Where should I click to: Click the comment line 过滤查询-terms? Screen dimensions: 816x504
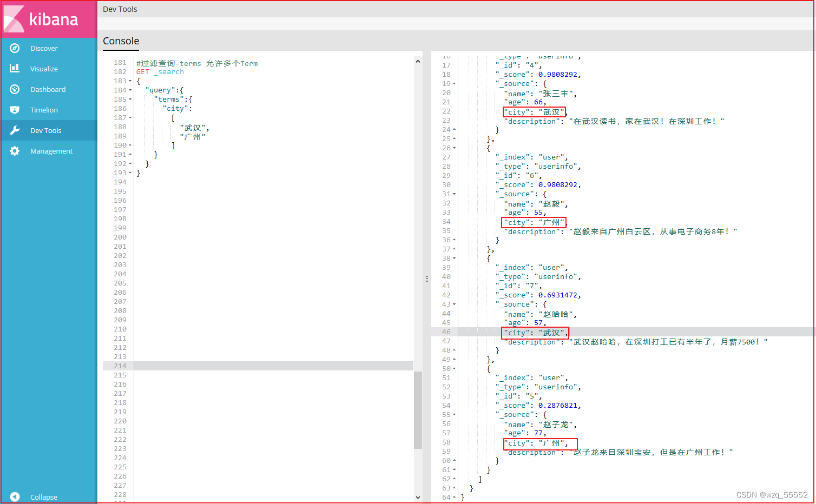click(x=197, y=63)
